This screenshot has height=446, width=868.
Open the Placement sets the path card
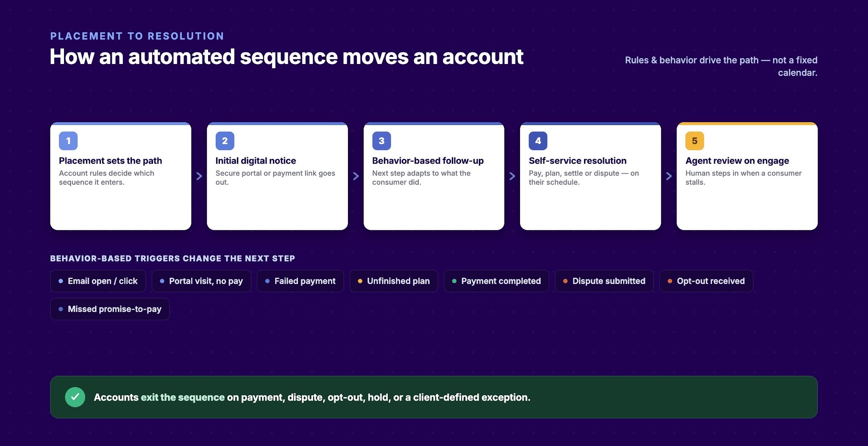(x=121, y=176)
